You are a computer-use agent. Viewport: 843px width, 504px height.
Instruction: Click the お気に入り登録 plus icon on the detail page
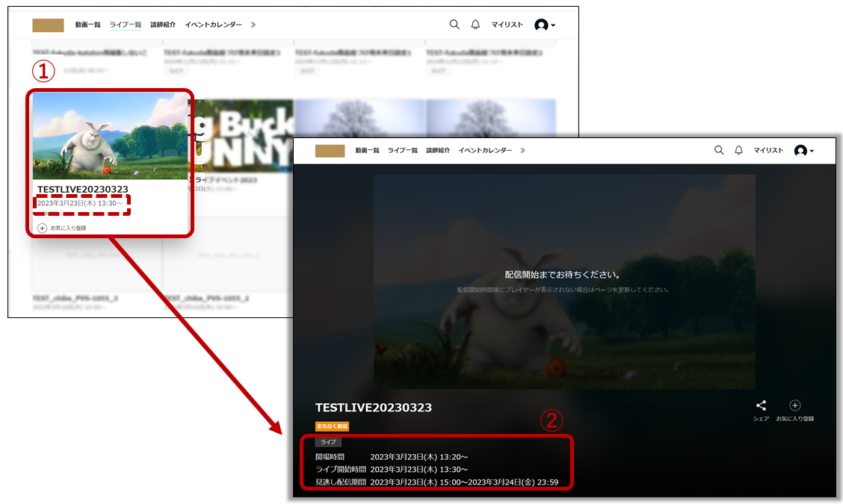click(x=795, y=405)
